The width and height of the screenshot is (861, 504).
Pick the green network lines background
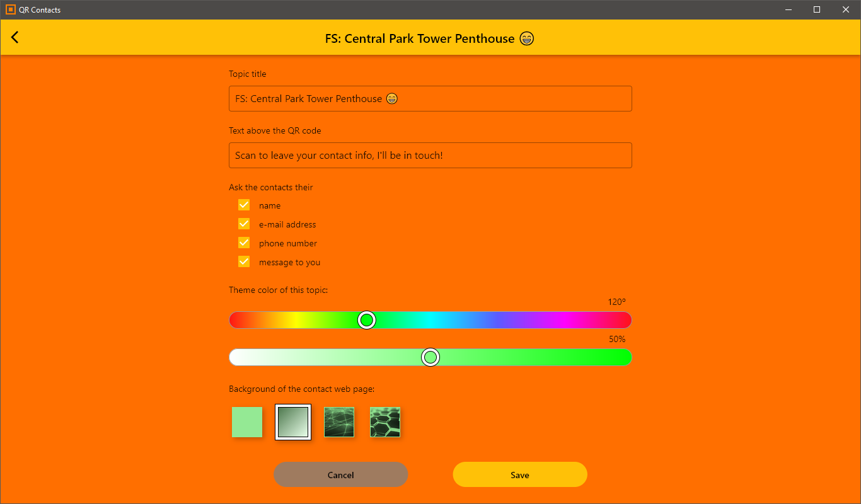point(339,422)
